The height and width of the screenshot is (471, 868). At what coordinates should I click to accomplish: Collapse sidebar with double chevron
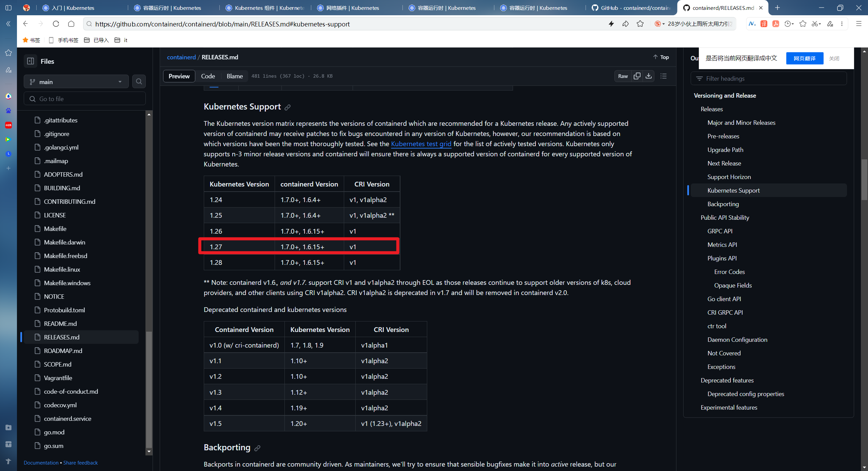(x=8, y=24)
